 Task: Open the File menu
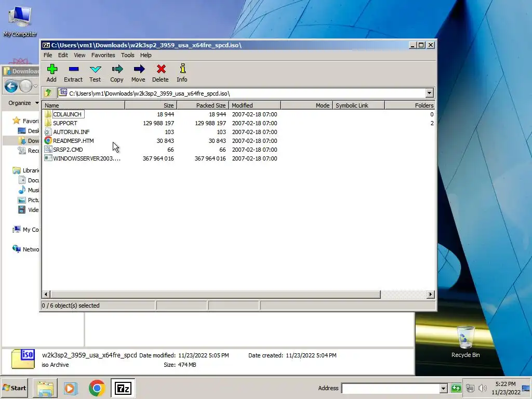(x=48, y=55)
